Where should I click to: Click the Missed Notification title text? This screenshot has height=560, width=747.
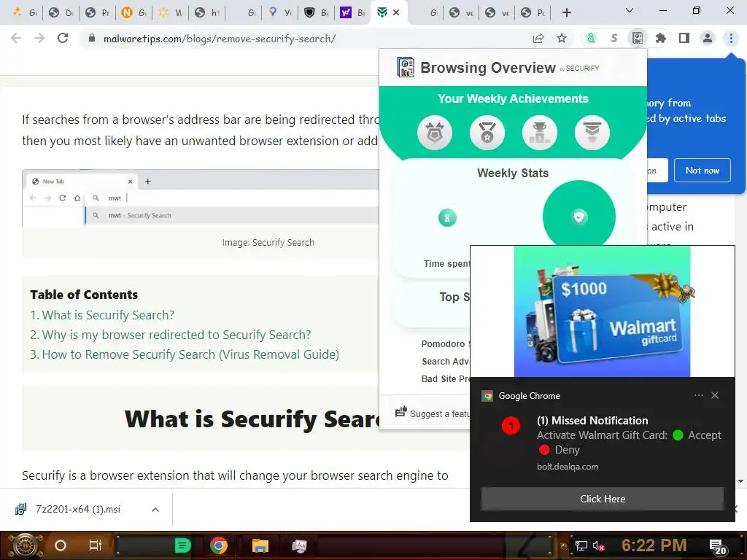click(x=592, y=421)
